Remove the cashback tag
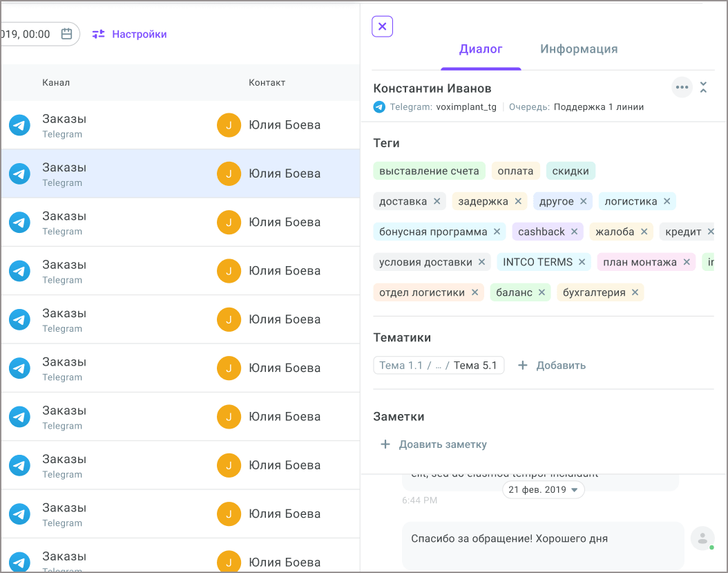The width and height of the screenshot is (728, 573). [575, 232]
